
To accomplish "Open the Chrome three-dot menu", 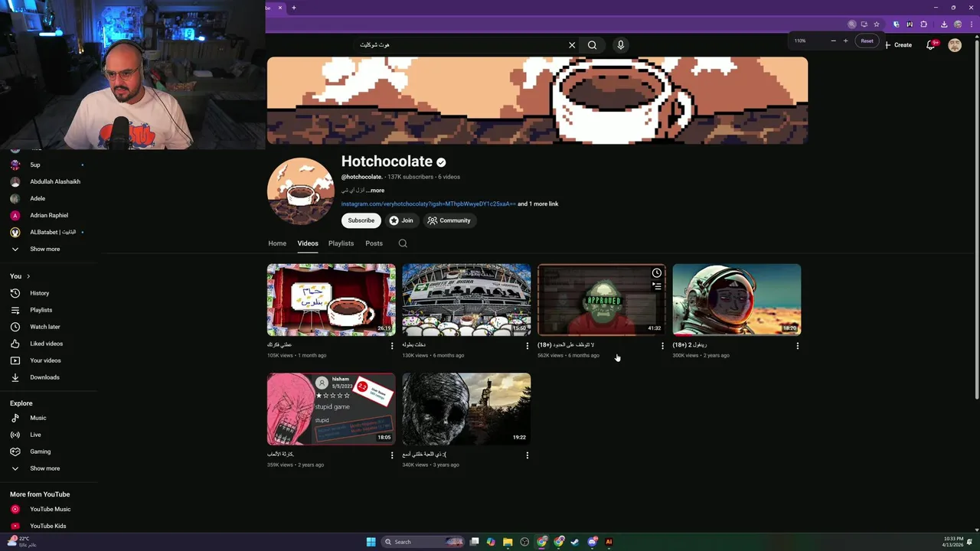I will point(970,24).
